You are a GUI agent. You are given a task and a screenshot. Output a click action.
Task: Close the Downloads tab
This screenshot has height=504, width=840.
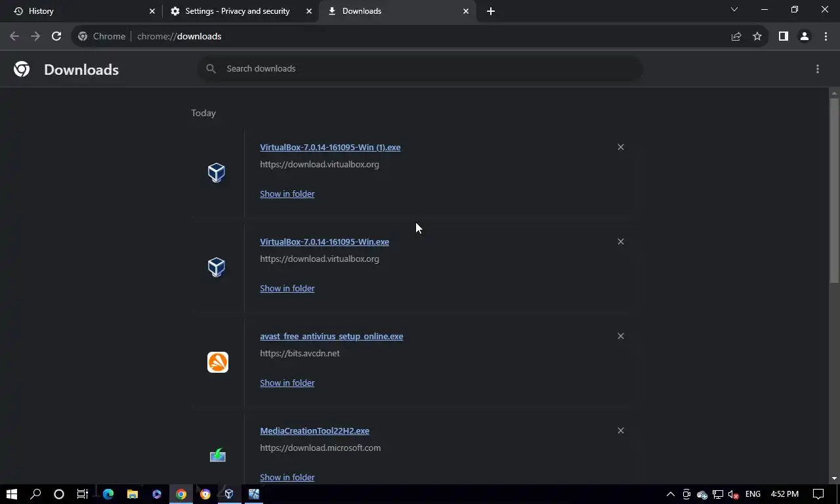[x=466, y=11]
